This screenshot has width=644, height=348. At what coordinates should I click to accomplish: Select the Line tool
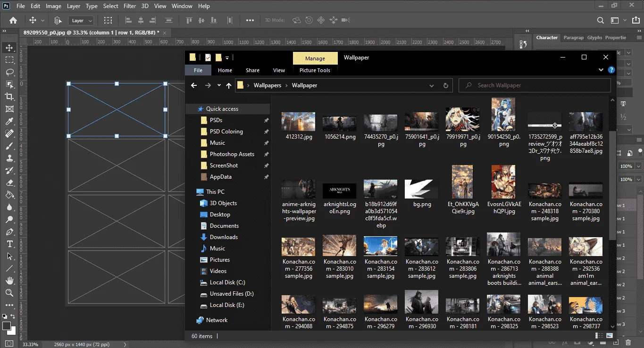click(9, 269)
